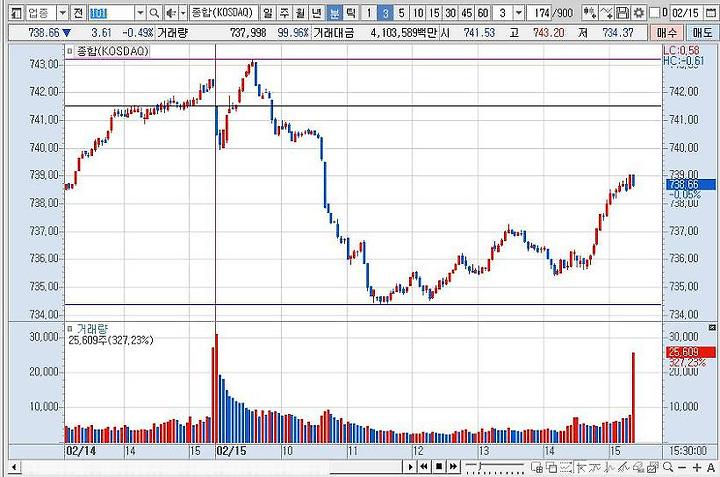
Task: Click the plus zoom in icon
Action: pos(697,467)
